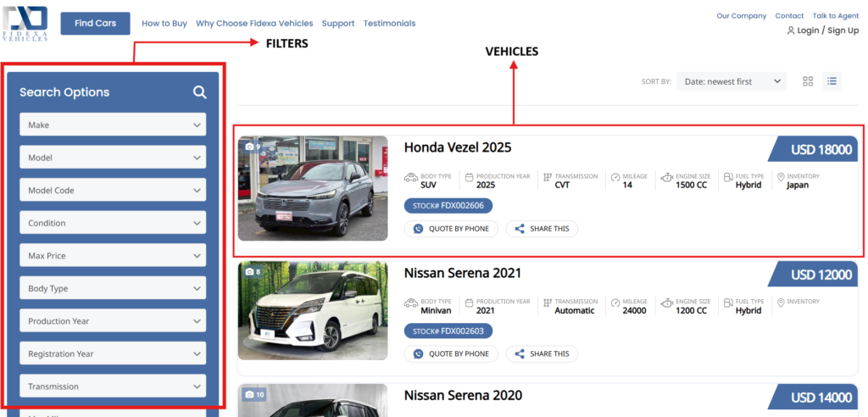Open the Max Price dropdown
868x417 pixels.
point(113,256)
